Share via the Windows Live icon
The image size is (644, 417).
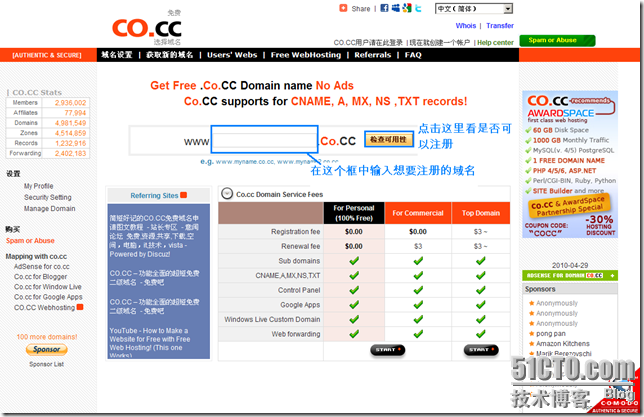(396, 8)
